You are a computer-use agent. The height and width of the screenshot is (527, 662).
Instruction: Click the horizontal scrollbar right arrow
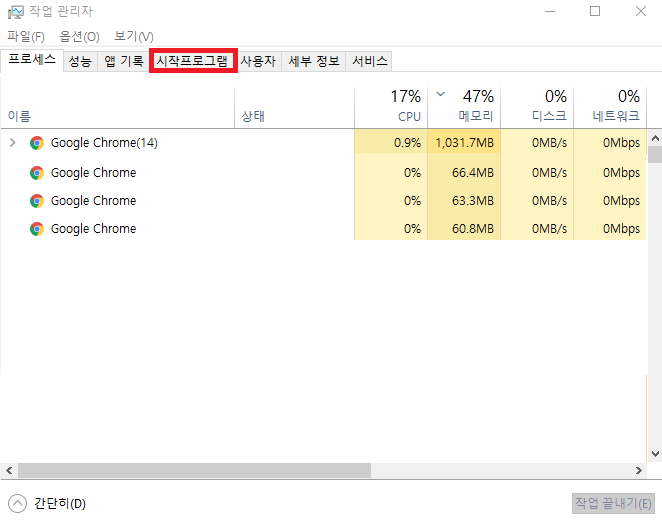[x=639, y=470]
